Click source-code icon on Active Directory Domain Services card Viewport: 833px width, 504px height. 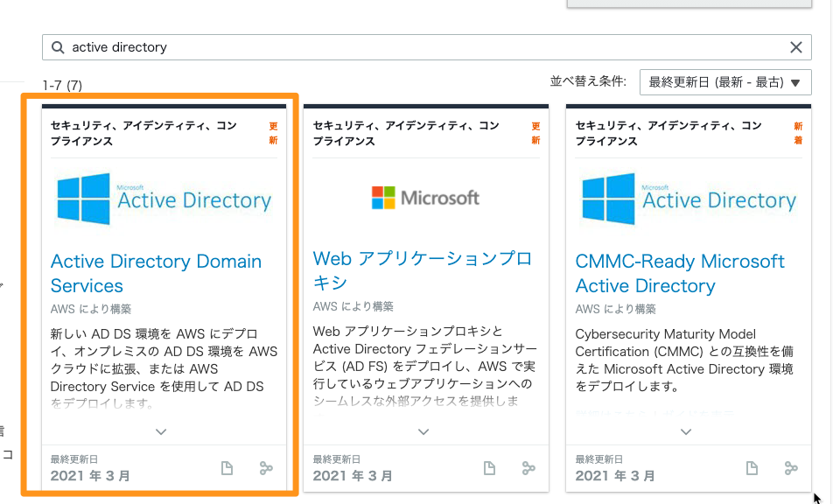coord(266,468)
